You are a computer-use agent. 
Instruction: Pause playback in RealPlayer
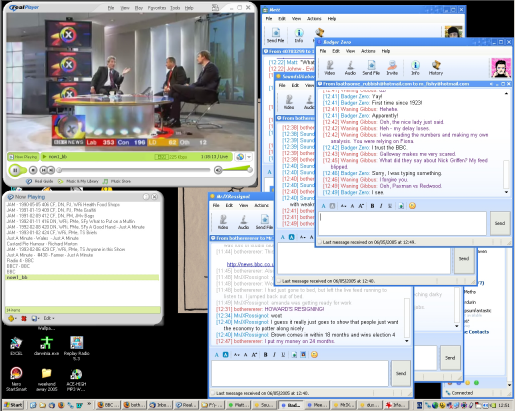(x=15, y=170)
